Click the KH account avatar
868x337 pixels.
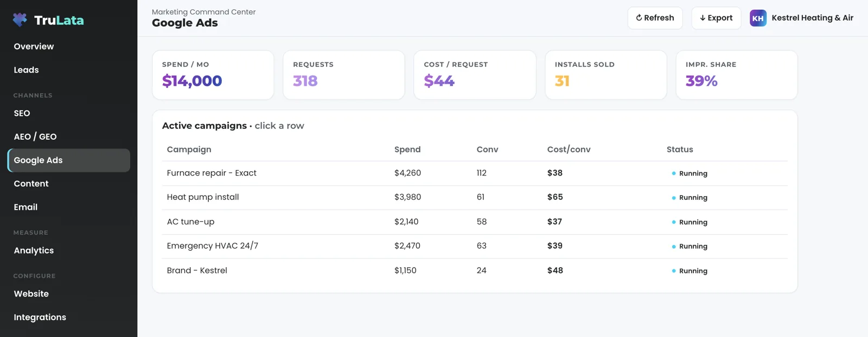point(758,18)
